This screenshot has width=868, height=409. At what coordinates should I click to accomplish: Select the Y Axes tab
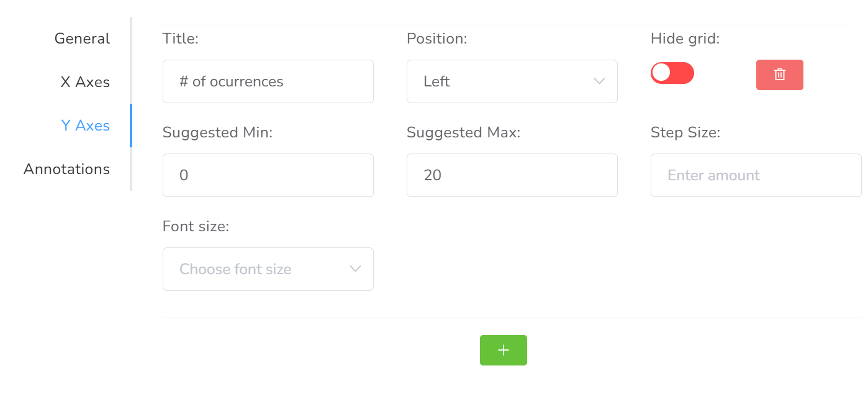pos(85,126)
